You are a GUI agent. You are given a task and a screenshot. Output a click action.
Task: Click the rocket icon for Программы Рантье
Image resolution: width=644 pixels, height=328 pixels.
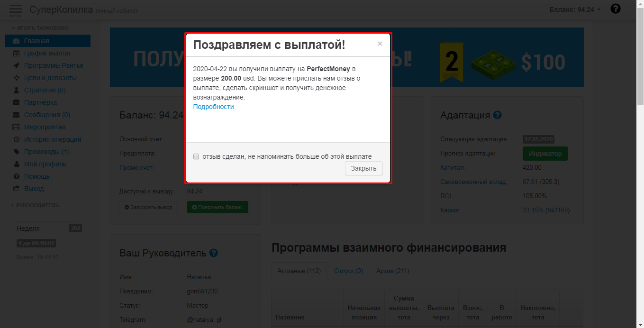(17, 66)
